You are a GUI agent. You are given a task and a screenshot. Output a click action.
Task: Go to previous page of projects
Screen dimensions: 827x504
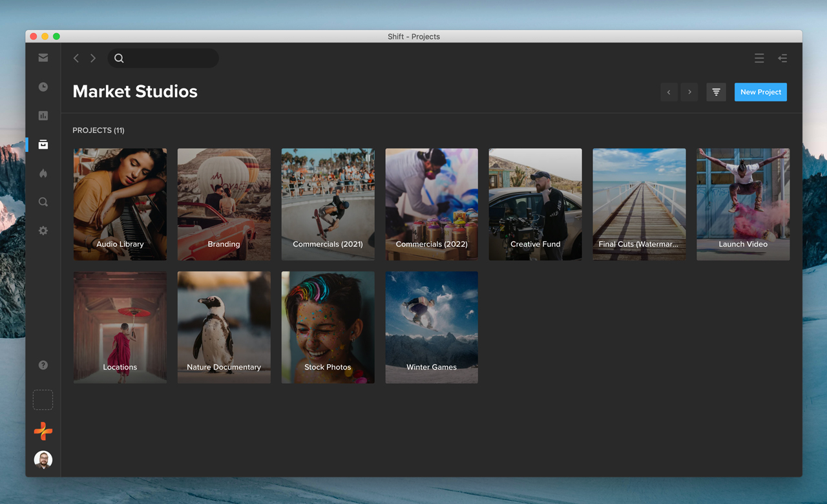tap(669, 92)
